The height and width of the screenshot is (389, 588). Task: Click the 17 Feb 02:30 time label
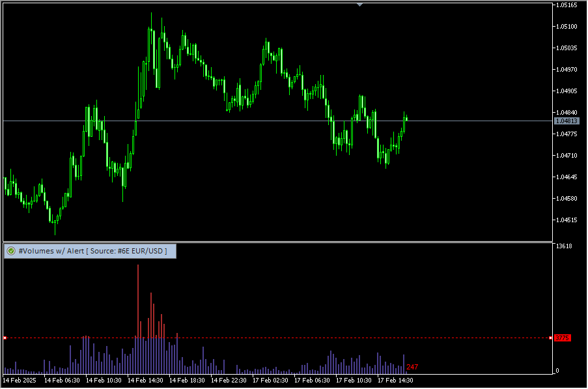pos(270,380)
